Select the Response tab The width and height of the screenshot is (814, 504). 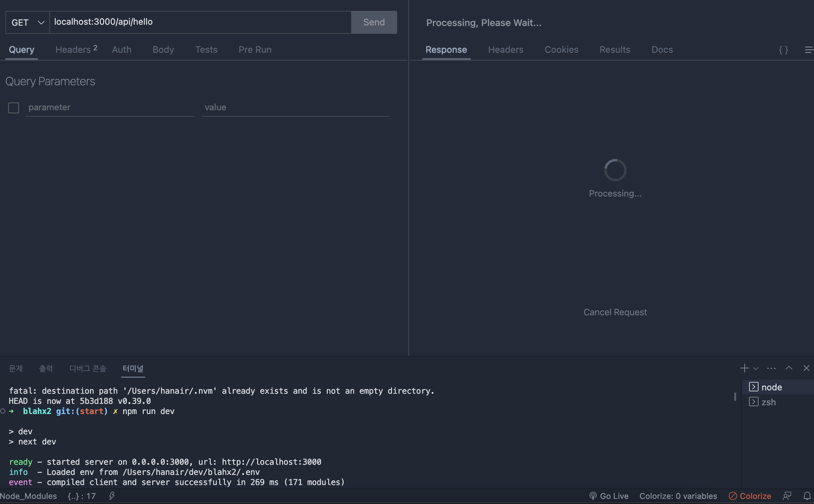(x=446, y=50)
